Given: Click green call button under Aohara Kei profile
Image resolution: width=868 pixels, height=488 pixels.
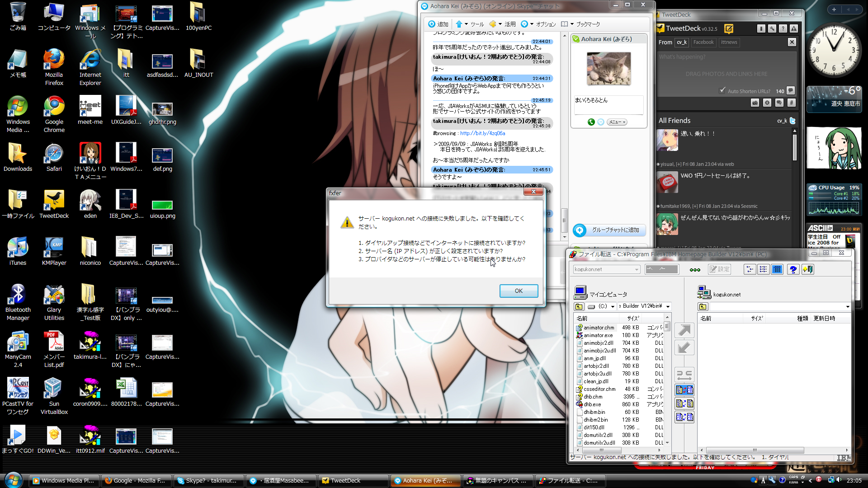Looking at the screenshot, I should pyautogui.click(x=591, y=122).
